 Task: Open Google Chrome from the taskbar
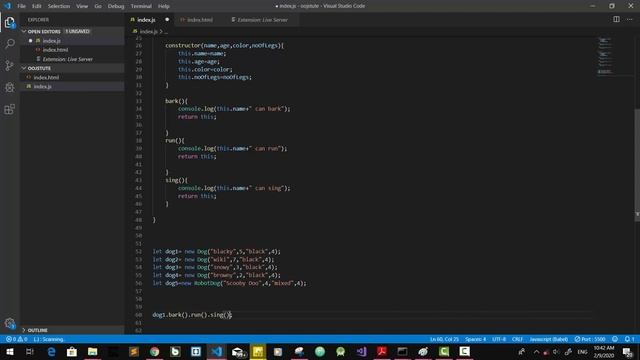[x=155, y=351]
